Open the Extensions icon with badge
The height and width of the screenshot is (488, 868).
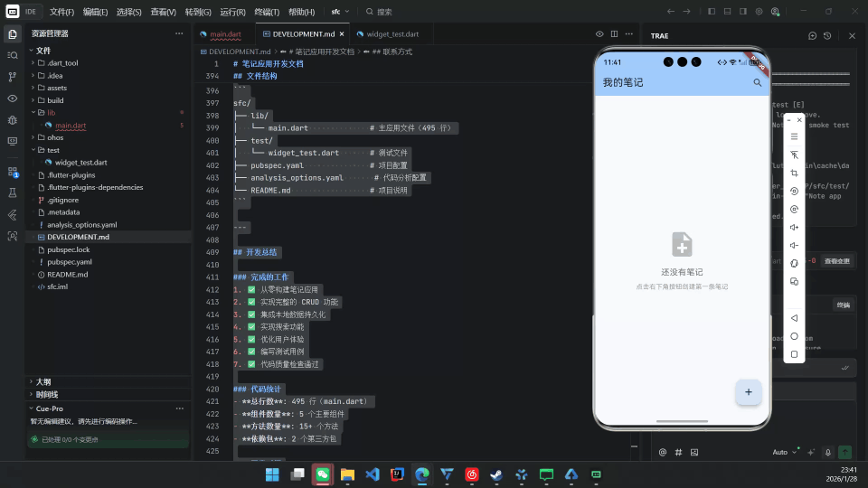pos(12,172)
